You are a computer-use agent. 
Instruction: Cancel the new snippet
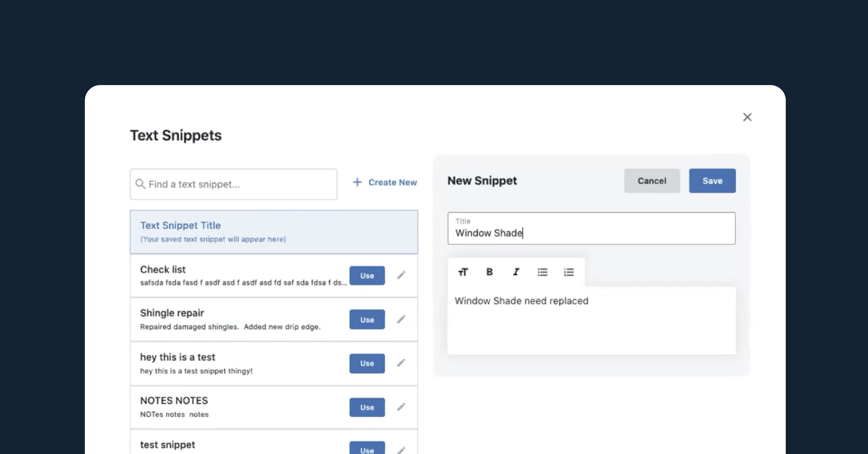[652, 181]
